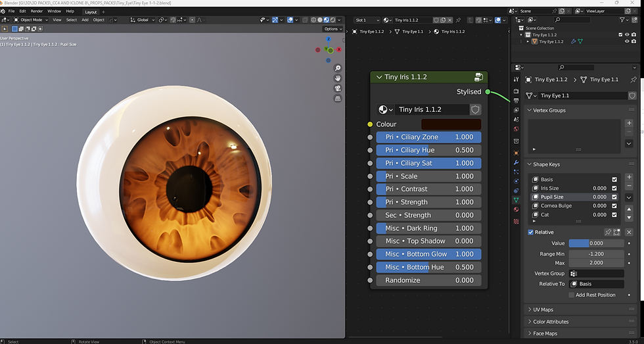This screenshot has height=344, width=644.
Task: Add a vertex group with plus button
Action: pos(629,123)
